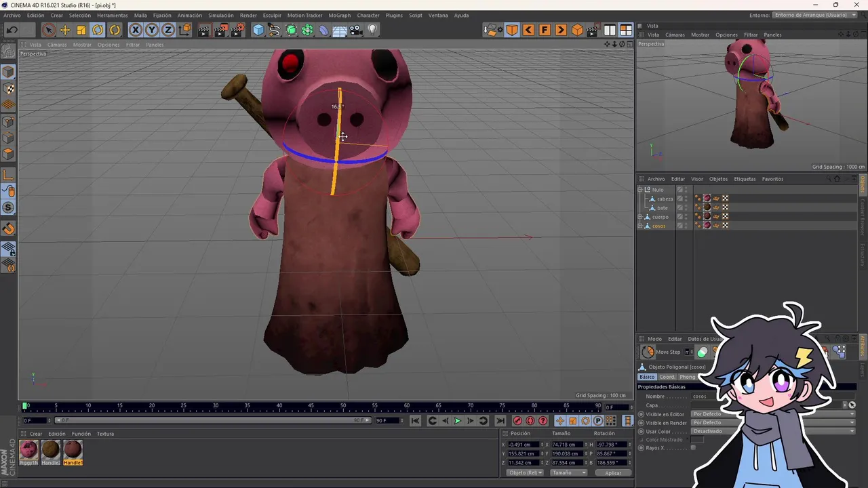Click Position X input field
868x488 pixels.
tap(524, 445)
